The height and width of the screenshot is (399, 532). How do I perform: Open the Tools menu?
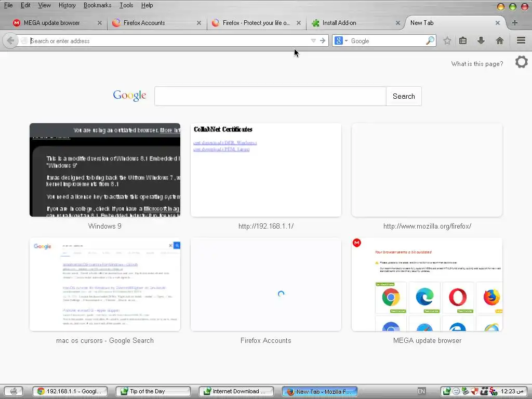(x=126, y=5)
